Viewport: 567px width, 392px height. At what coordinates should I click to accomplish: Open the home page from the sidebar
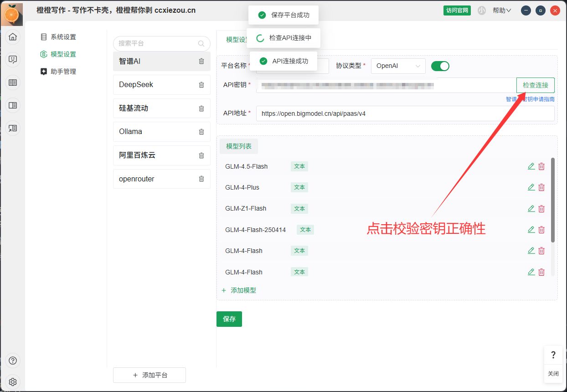13,36
